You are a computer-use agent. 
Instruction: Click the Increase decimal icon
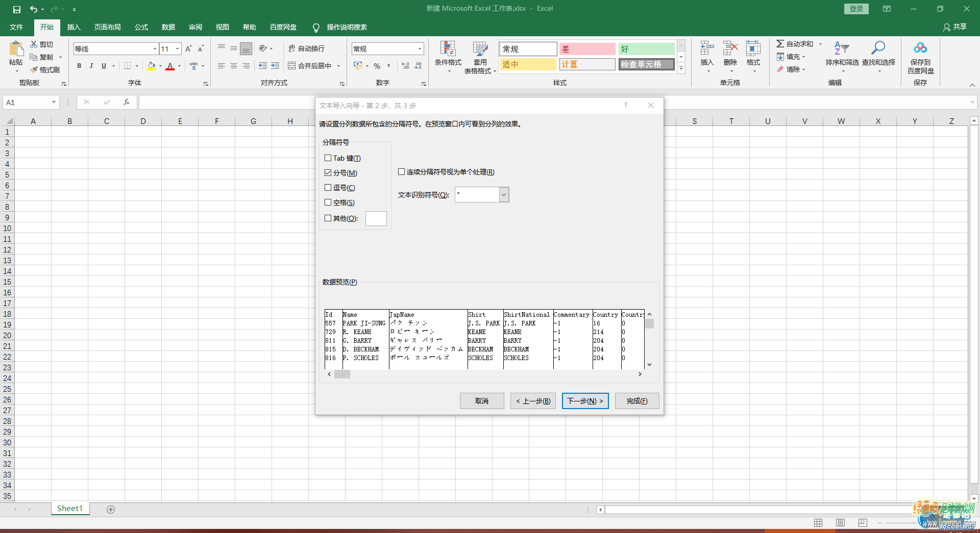click(405, 66)
